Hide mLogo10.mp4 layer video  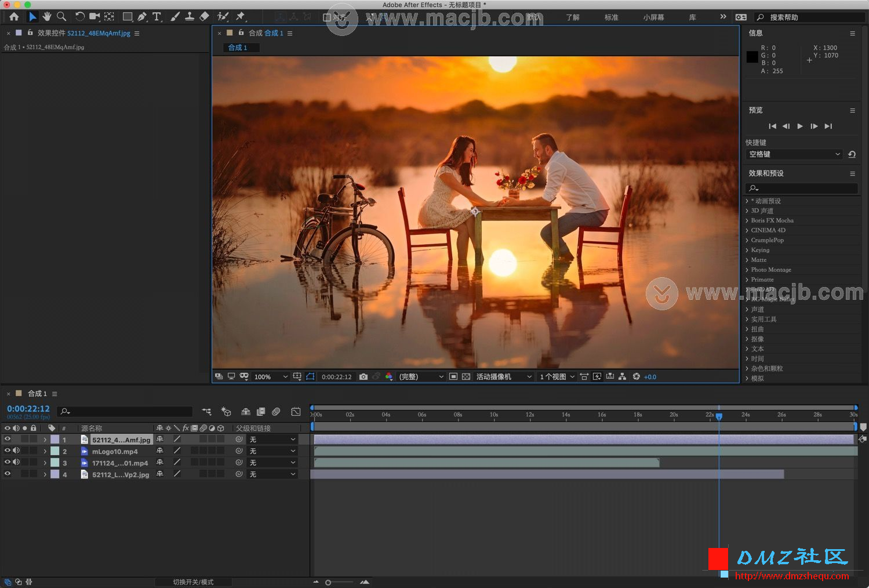(x=8, y=451)
